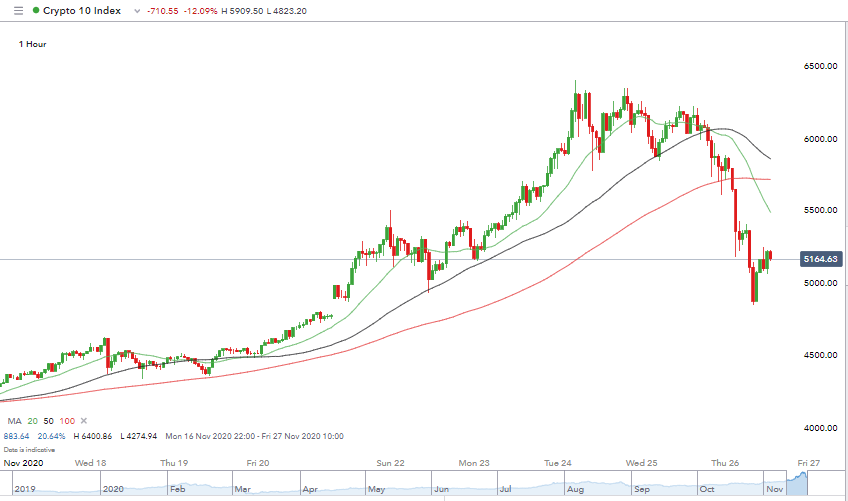Click Jun in the overview navigator
The height and width of the screenshot is (501, 848).
coord(441,489)
